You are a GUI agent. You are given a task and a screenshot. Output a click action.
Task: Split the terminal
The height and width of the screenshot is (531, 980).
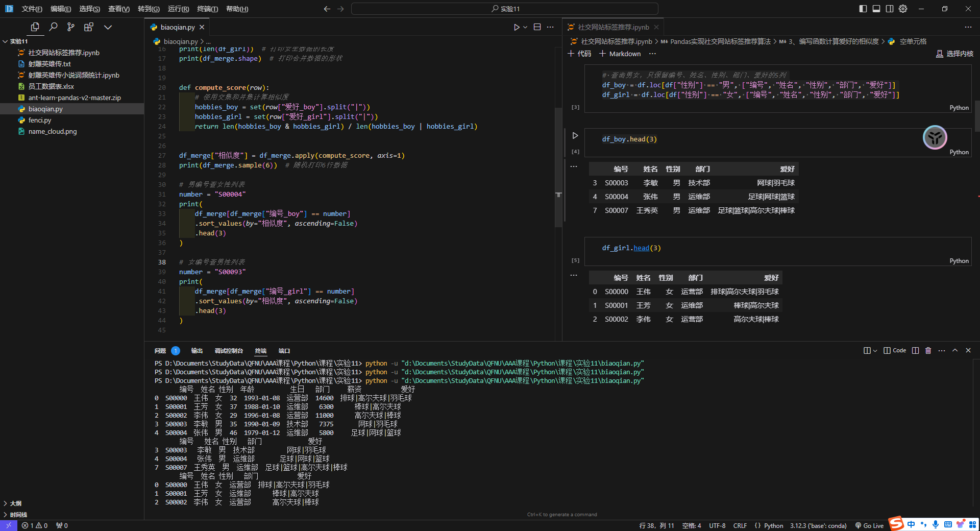[915, 350]
